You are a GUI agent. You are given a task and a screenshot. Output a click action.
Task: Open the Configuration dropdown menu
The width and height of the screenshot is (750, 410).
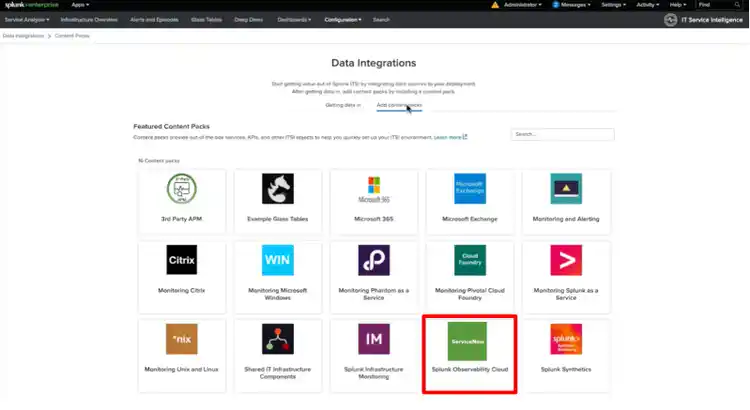[x=344, y=19]
